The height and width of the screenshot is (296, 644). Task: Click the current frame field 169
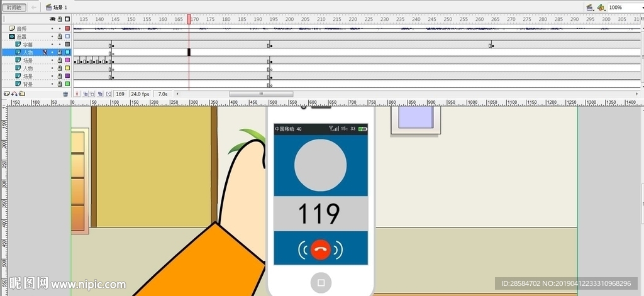[x=120, y=94]
